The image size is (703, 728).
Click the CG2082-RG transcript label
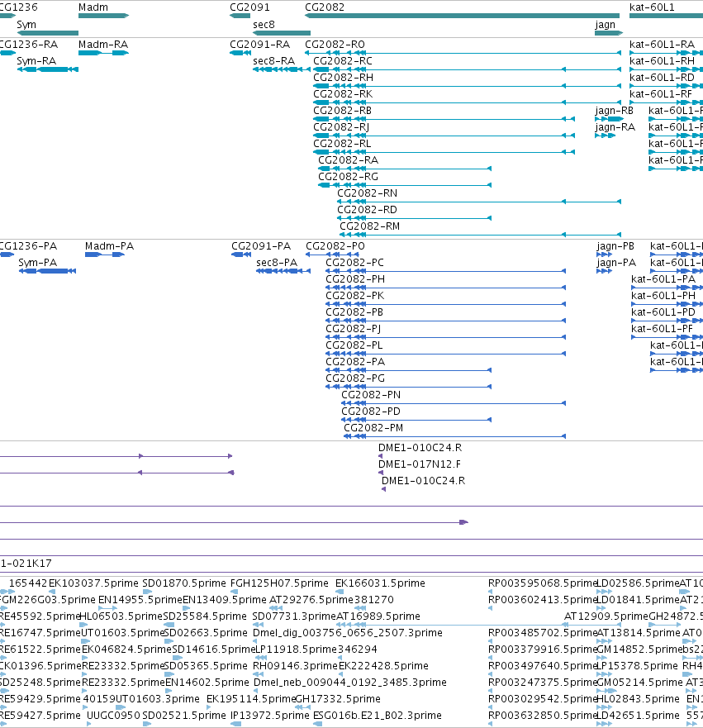pos(349,177)
